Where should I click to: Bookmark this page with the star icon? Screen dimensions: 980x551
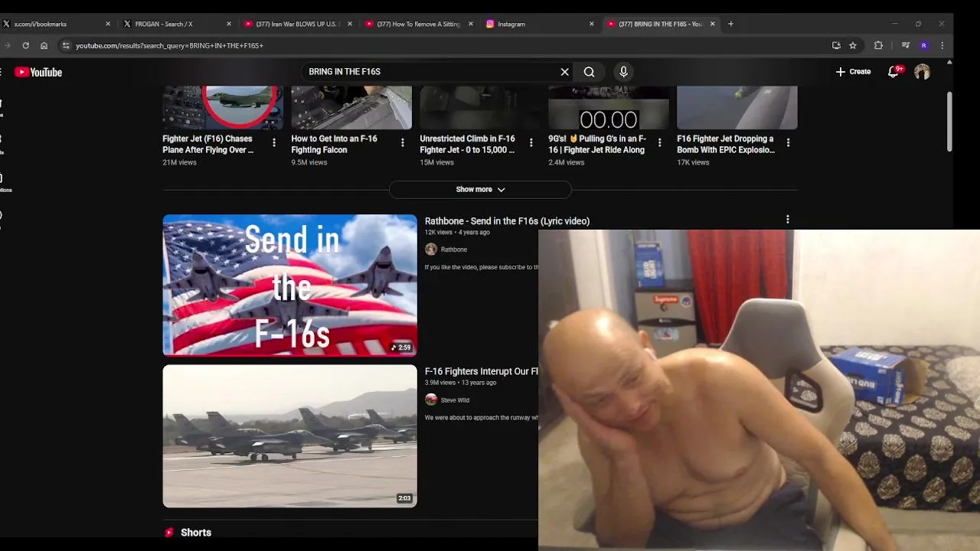click(x=853, y=45)
